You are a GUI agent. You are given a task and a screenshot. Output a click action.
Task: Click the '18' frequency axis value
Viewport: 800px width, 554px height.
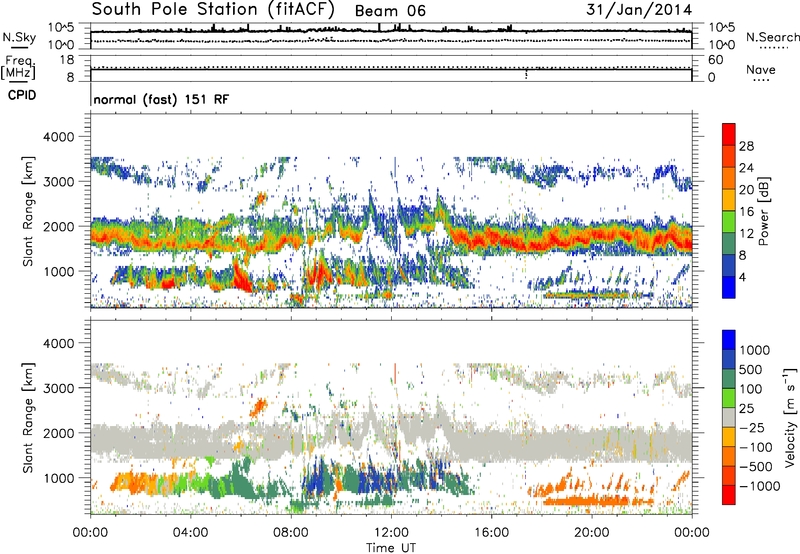(x=67, y=60)
